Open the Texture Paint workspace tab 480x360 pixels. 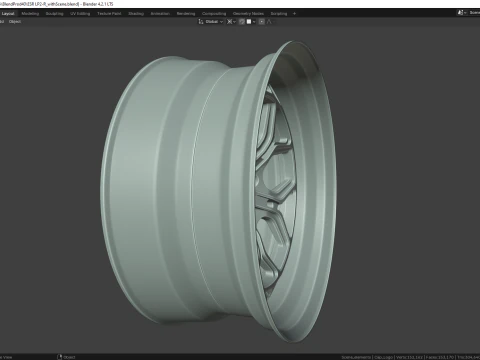coord(109,14)
